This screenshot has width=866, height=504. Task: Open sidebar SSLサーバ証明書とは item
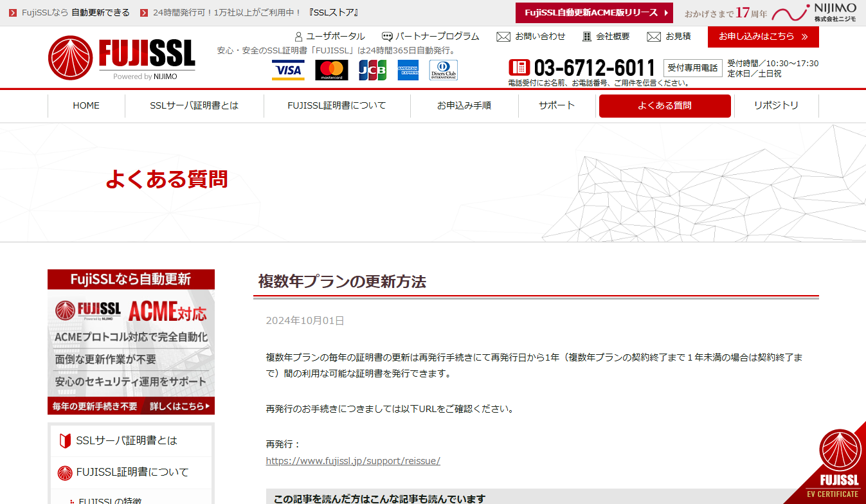131,441
